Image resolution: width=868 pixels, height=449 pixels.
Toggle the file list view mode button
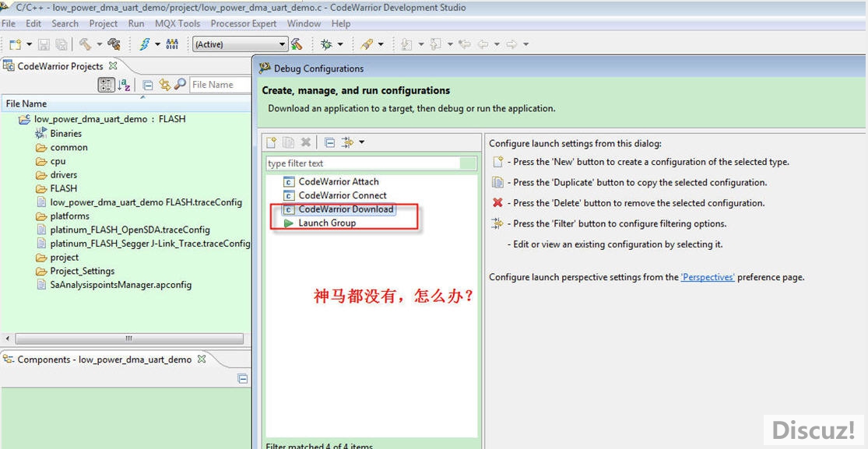click(x=107, y=85)
